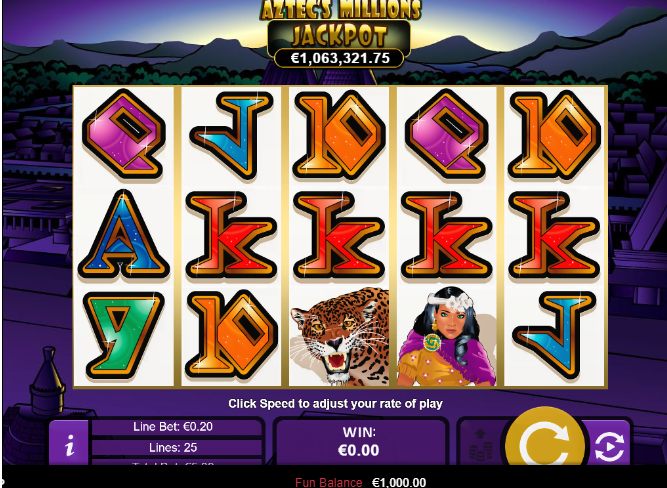Screen dimensions: 667x488
Task: Click the orange ten below jackpot
Action: 339,134
